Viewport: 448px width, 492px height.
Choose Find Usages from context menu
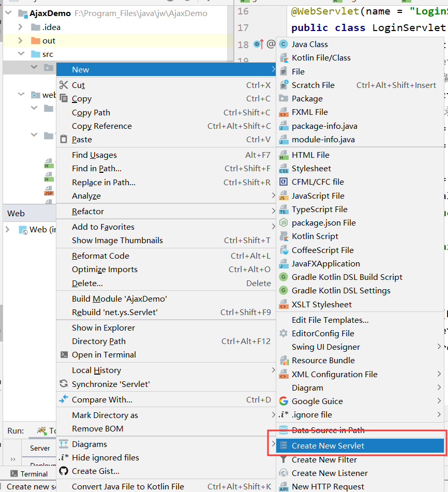tap(166, 155)
